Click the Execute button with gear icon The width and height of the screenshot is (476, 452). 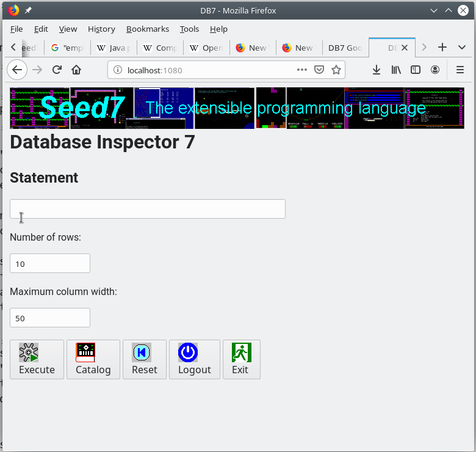(37, 359)
